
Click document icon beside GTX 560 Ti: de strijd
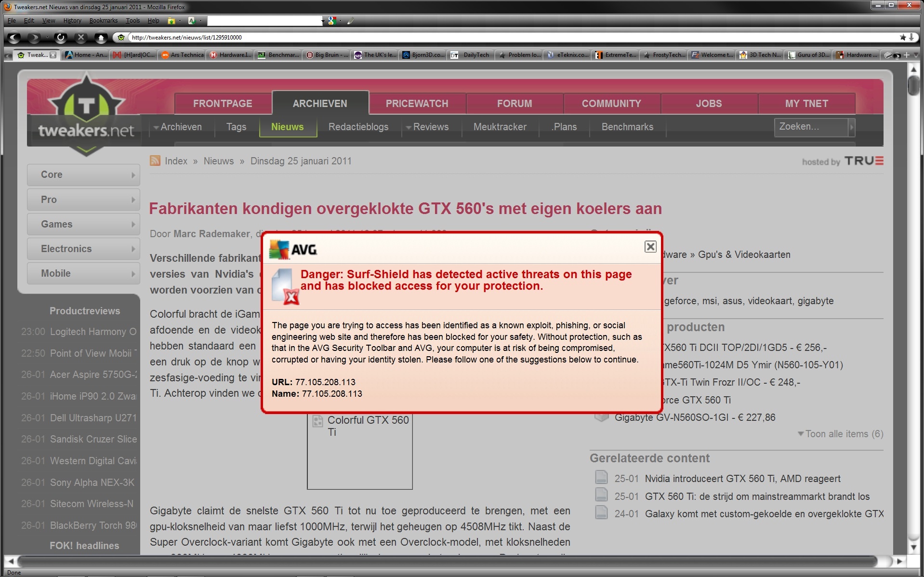[x=601, y=495]
